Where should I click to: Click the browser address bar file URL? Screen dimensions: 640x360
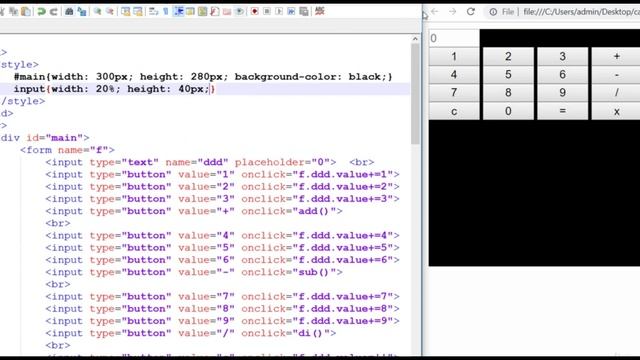pyautogui.click(x=581, y=12)
